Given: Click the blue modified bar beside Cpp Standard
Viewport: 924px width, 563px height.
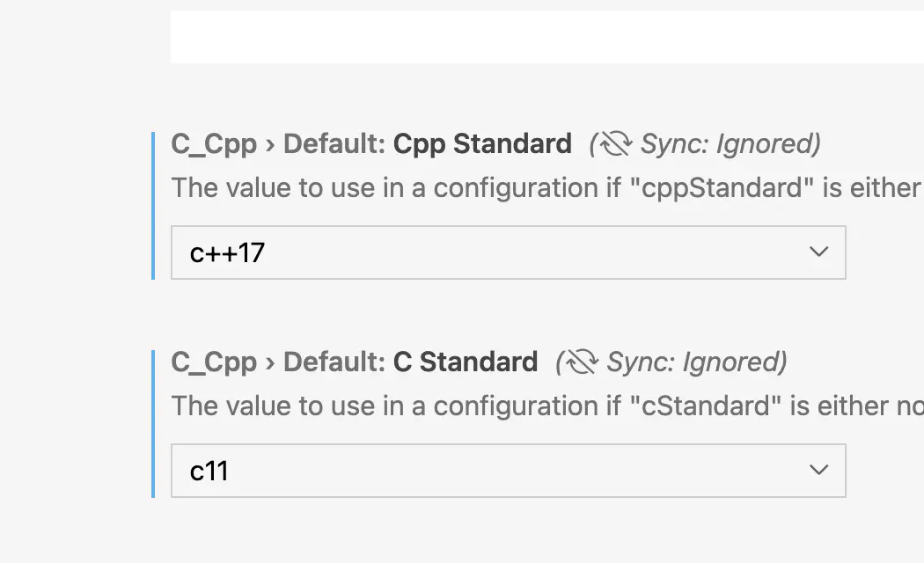Looking at the screenshot, I should pyautogui.click(x=153, y=206).
